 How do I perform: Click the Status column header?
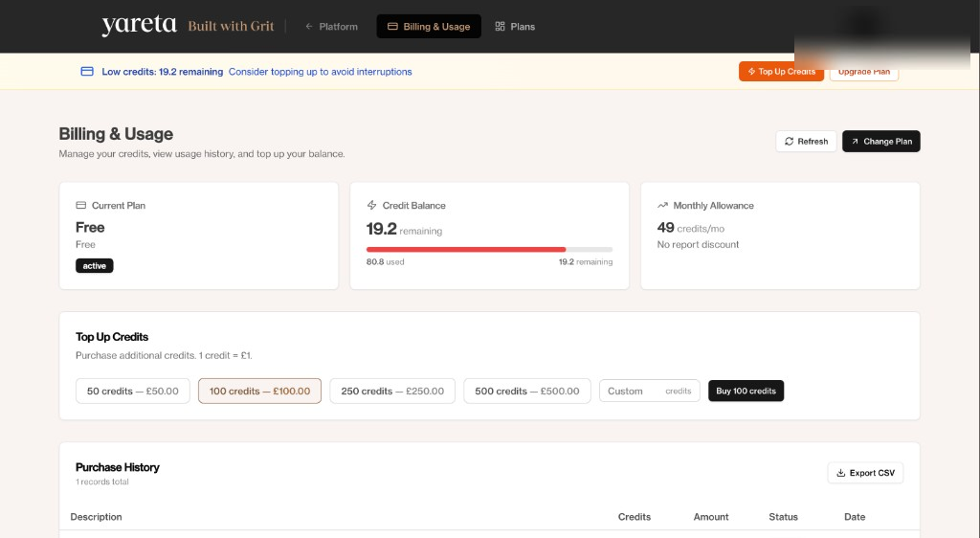click(783, 517)
